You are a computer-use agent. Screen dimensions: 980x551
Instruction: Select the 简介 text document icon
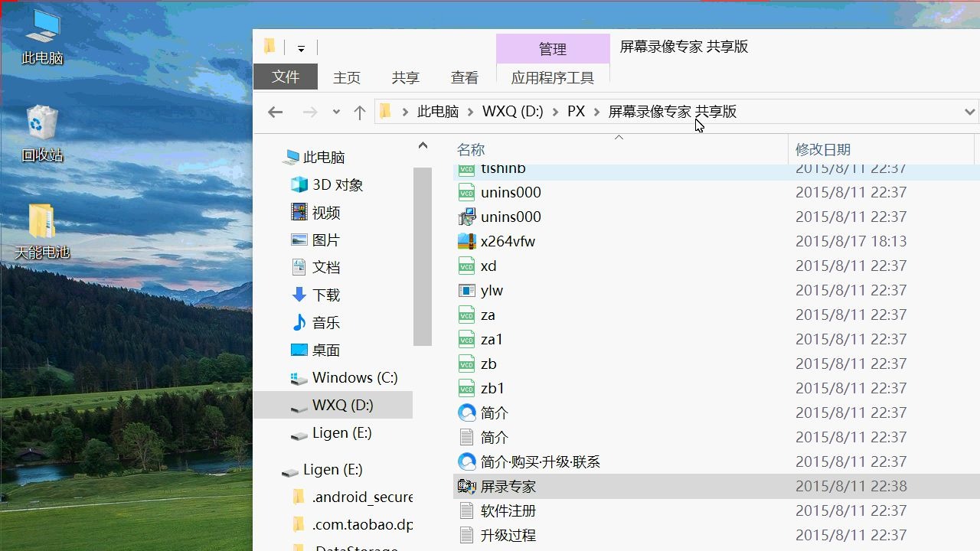(x=467, y=438)
